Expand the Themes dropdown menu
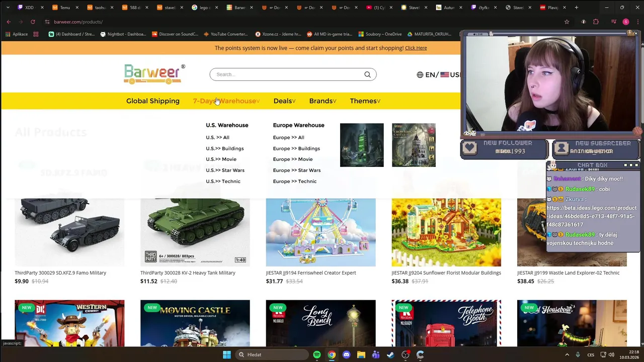 tap(365, 101)
